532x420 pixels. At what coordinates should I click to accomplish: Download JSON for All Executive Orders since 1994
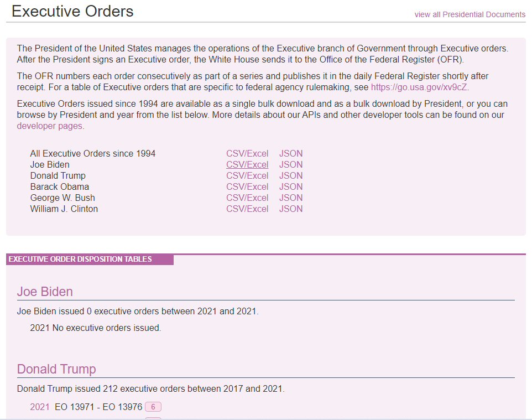click(291, 153)
